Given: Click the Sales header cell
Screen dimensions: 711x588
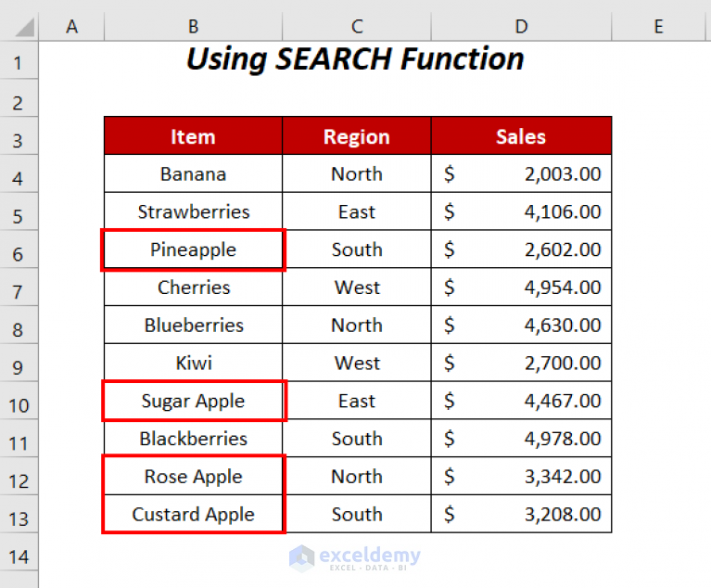Looking at the screenshot, I should click(521, 136).
